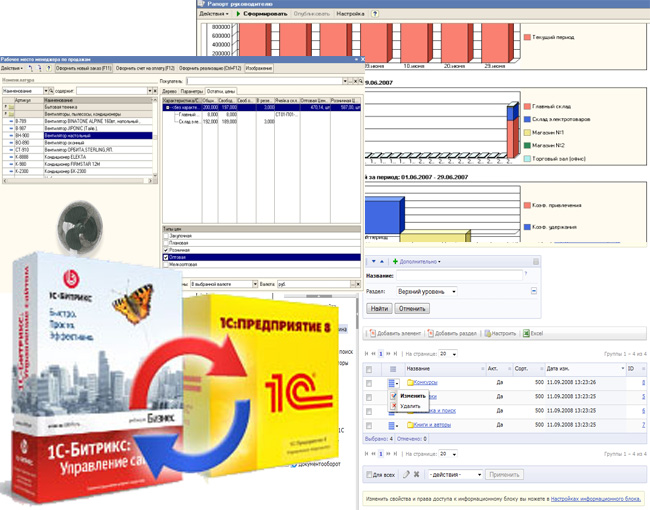This screenshot has height=510, width=650.
Task: Click Оформить новый заказ (F11) button
Action: click(84, 68)
